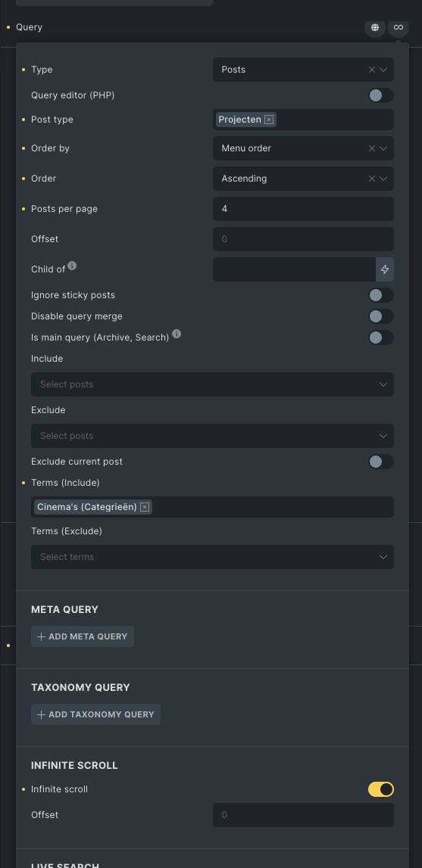The width and height of the screenshot is (422, 868).
Task: Expand Terms (Exclude) select terms dropdown
Action: (212, 557)
